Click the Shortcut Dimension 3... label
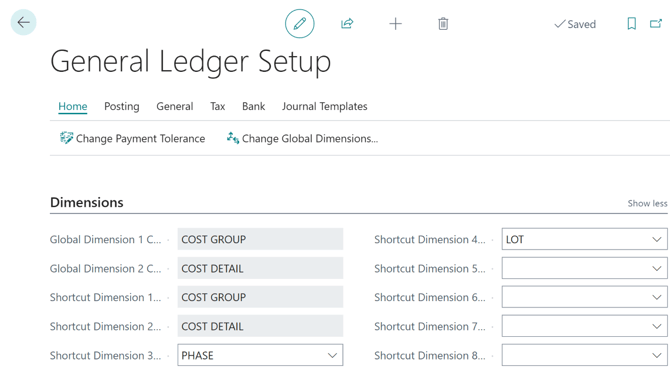Image resolution: width=670 pixels, height=373 pixels. [106, 355]
